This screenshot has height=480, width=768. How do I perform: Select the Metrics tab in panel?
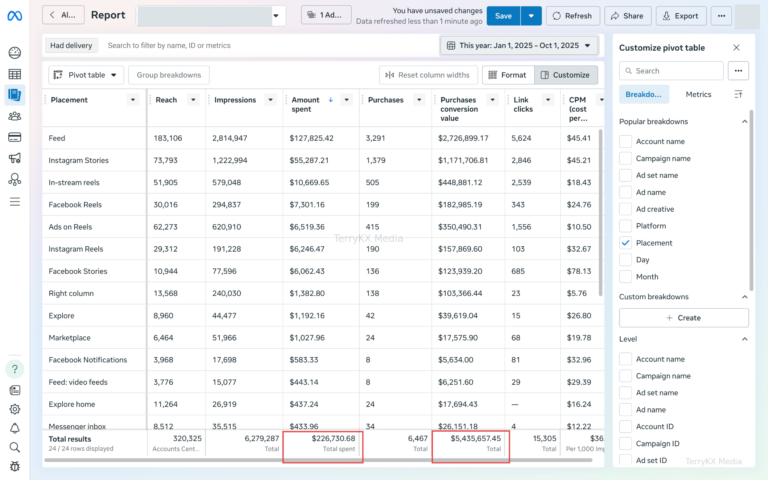click(698, 95)
